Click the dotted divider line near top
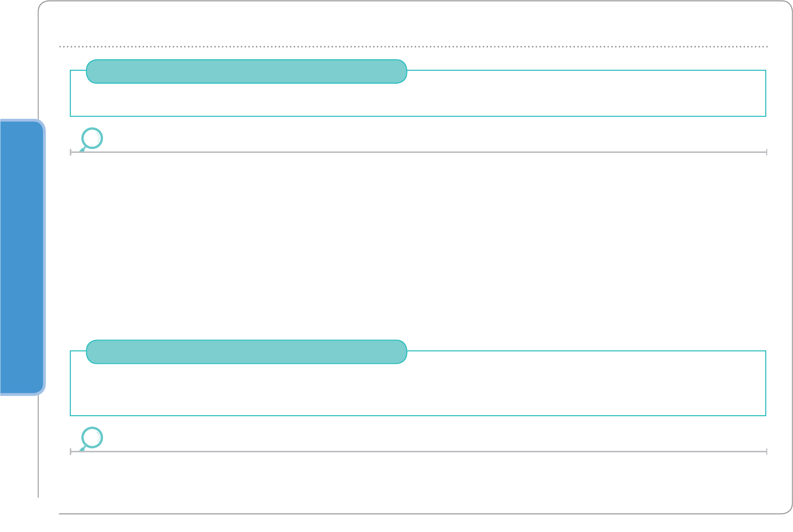 click(413, 47)
